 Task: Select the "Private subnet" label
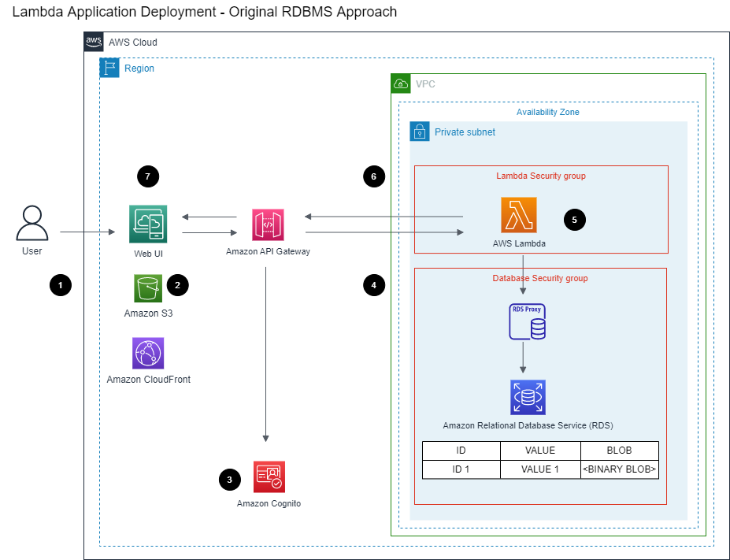tap(465, 132)
